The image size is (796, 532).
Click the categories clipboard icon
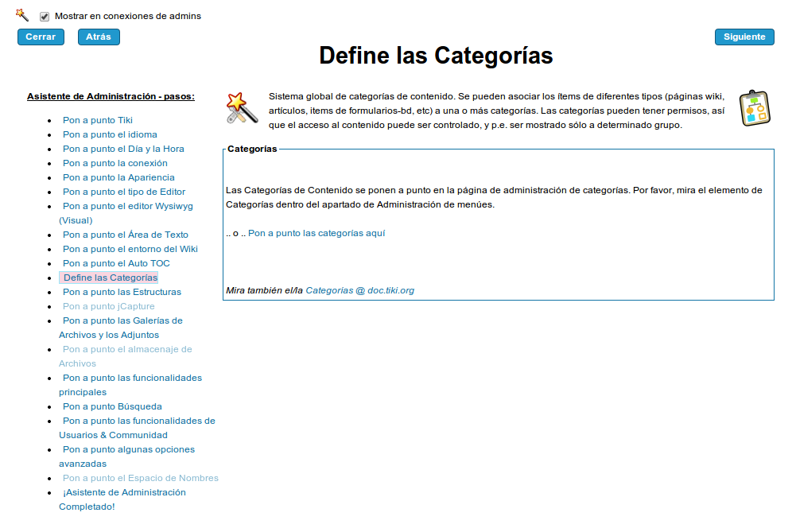(x=754, y=107)
